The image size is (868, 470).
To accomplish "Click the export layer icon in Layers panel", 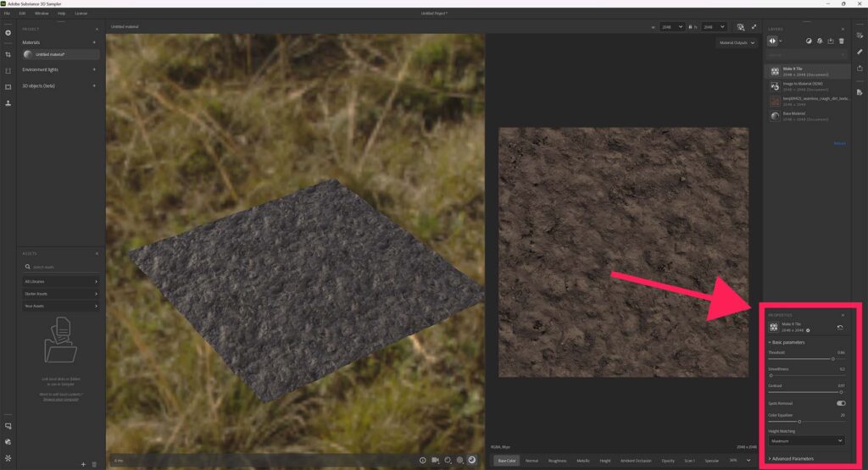I will [x=831, y=41].
